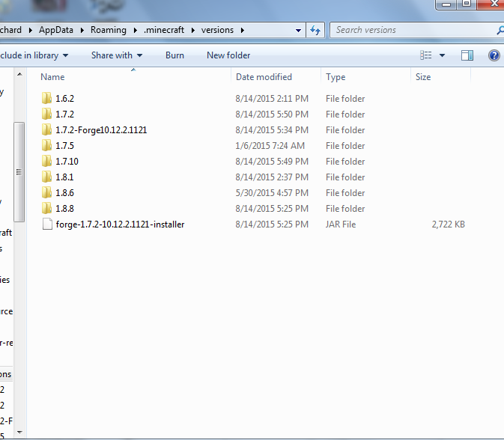Viewport: 504px width, 440px height.
Task: Click the versions breadcrumb
Action: [x=217, y=30]
